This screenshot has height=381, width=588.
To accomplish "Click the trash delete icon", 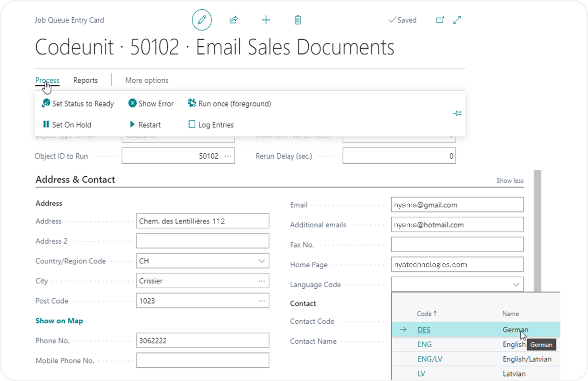I will point(298,20).
